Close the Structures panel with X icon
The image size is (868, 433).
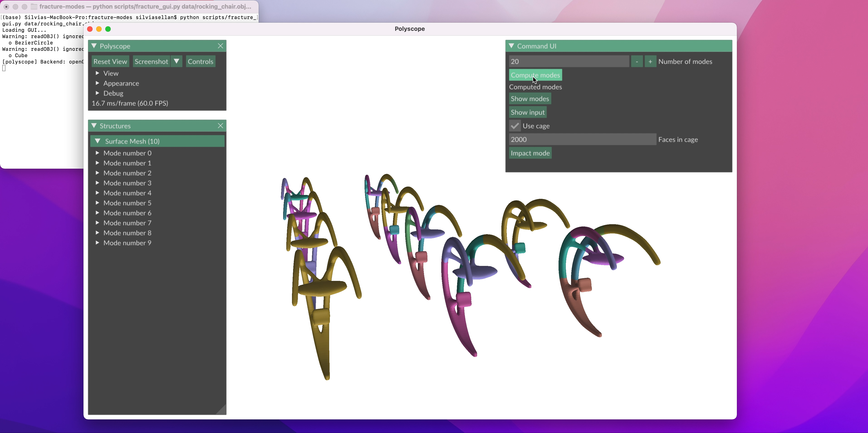pos(220,126)
